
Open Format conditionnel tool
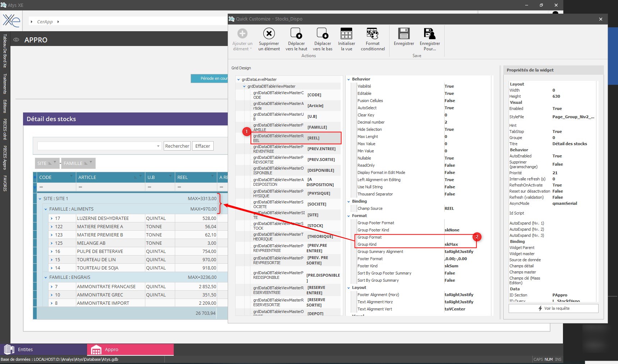pos(372,34)
